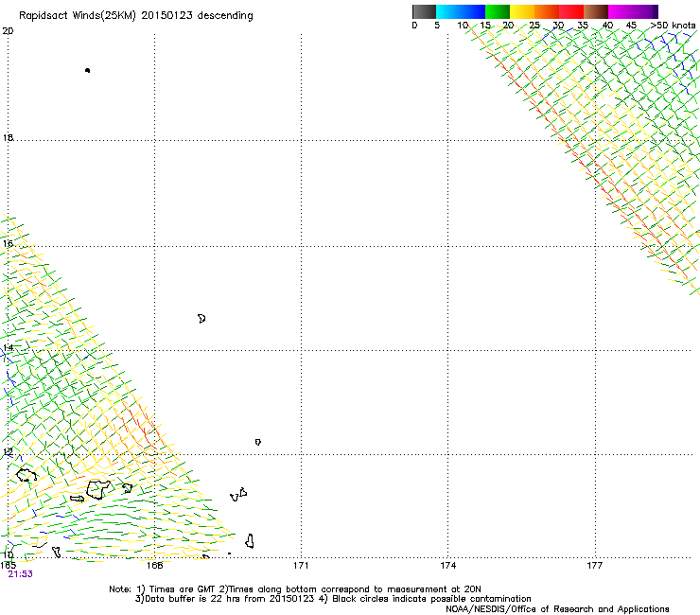Click the longitude label 174
700x615 pixels.
(447, 566)
